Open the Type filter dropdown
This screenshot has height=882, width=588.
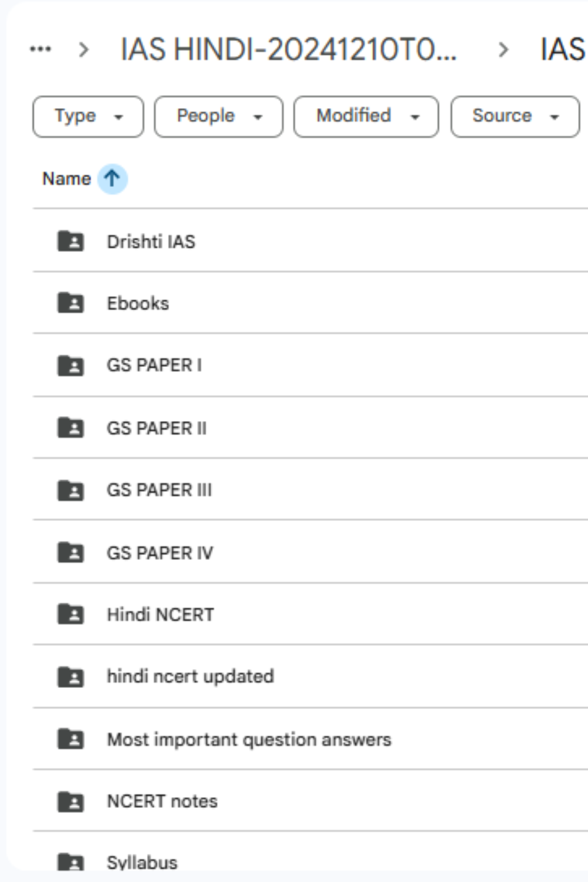[x=88, y=116]
